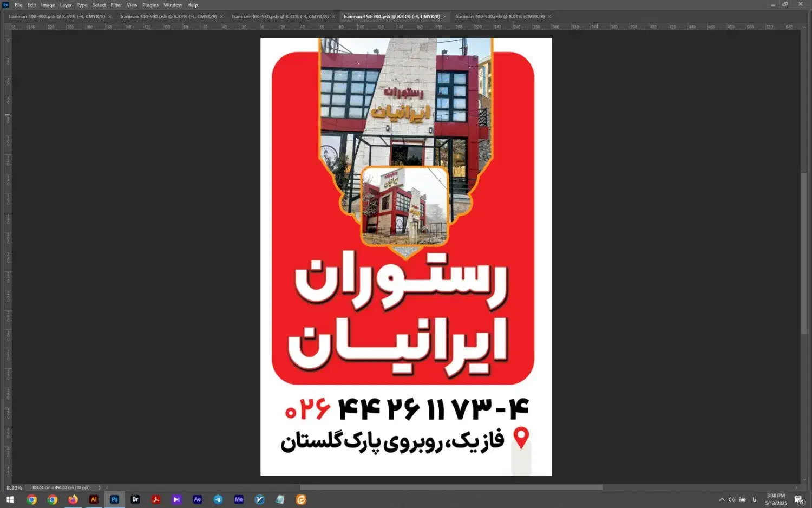Open the Filter menu
This screenshot has width=812, height=508.
[x=116, y=4]
